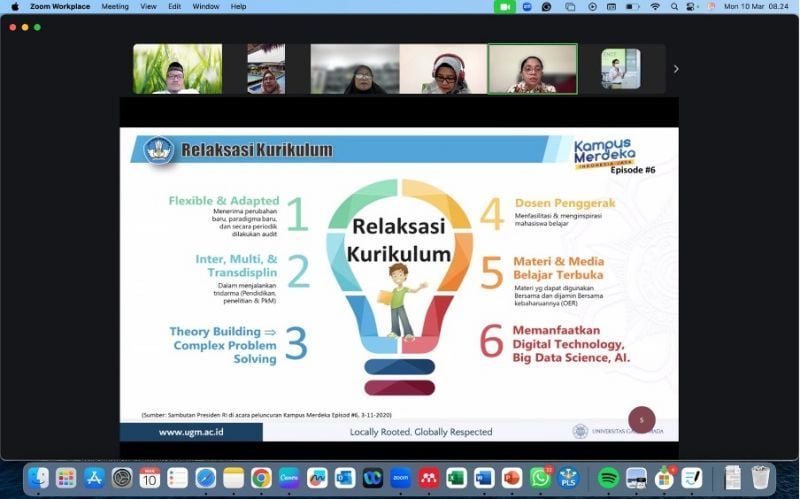This screenshot has width=800, height=499.
Task: Open Spotlight search in the menu bar
Action: click(x=675, y=6)
